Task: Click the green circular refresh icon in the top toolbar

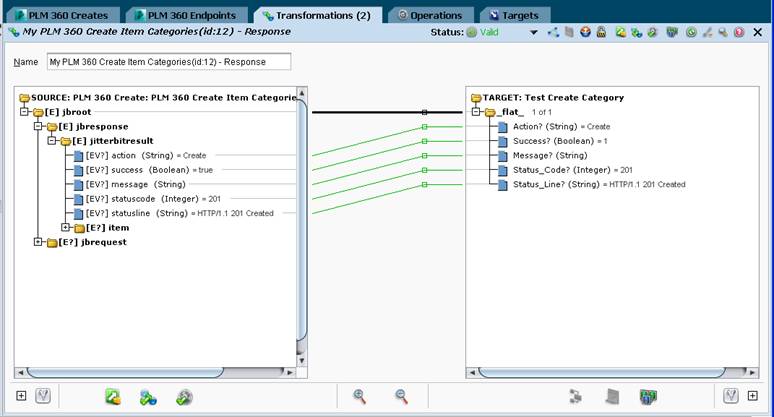Action: pyautogui.click(x=691, y=33)
